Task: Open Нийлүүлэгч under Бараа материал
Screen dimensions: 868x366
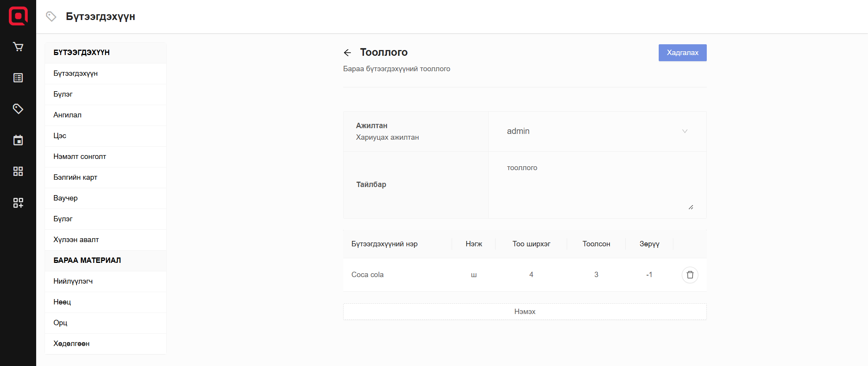Action: pyautogui.click(x=73, y=281)
